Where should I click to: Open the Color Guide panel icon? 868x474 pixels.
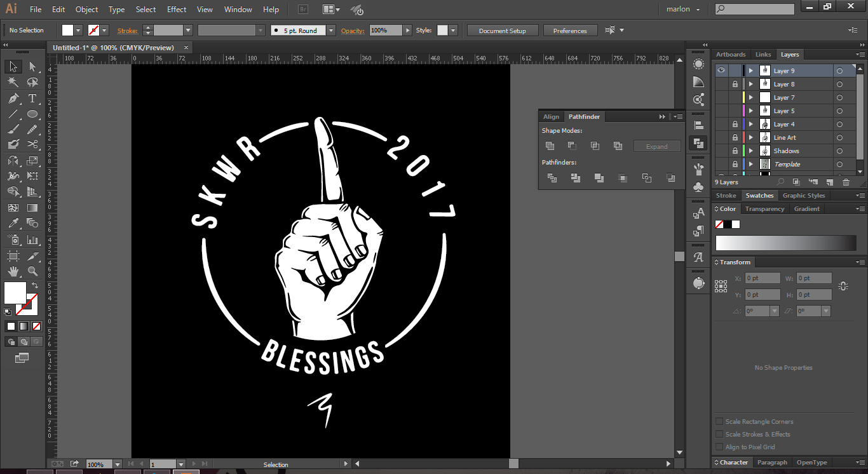[x=698, y=82]
